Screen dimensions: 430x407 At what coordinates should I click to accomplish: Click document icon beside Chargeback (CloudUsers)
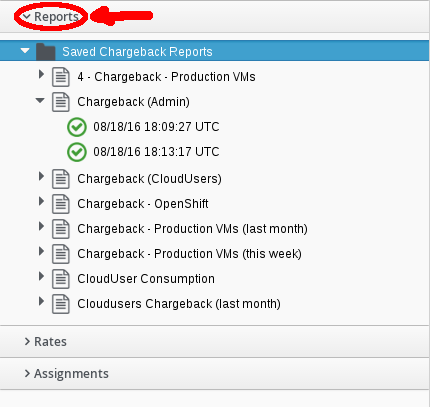(x=61, y=179)
